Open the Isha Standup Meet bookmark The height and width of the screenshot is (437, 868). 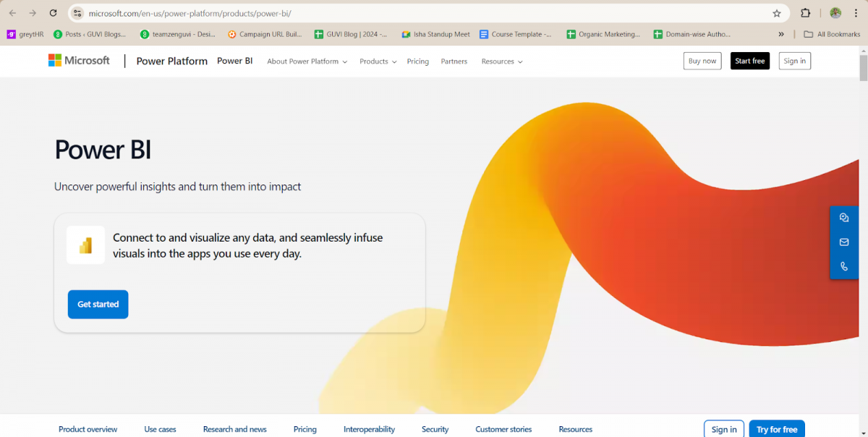(x=436, y=34)
